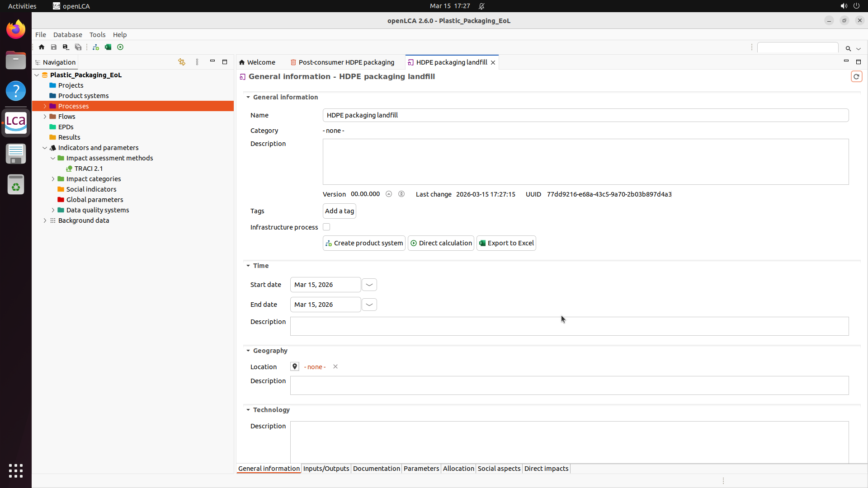This screenshot has height=488, width=868.
Task: Collapse the Geography section
Action: click(248, 351)
